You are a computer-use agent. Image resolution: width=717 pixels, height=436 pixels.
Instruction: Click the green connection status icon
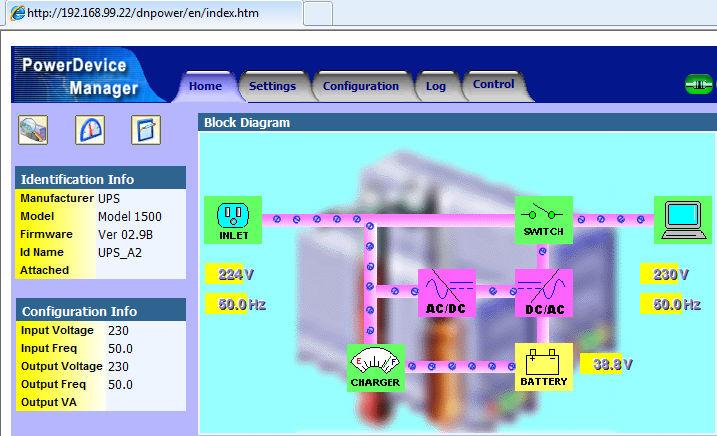coord(699,84)
